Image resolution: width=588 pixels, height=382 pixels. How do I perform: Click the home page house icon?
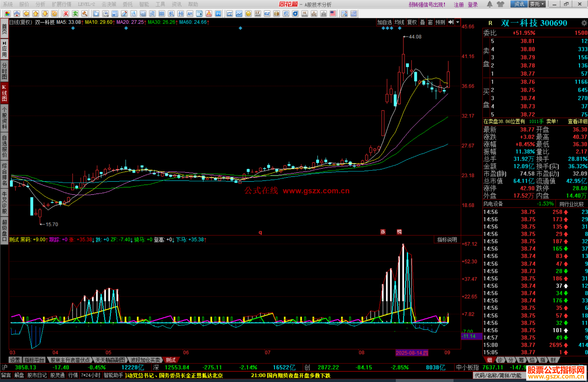tap(17, 14)
